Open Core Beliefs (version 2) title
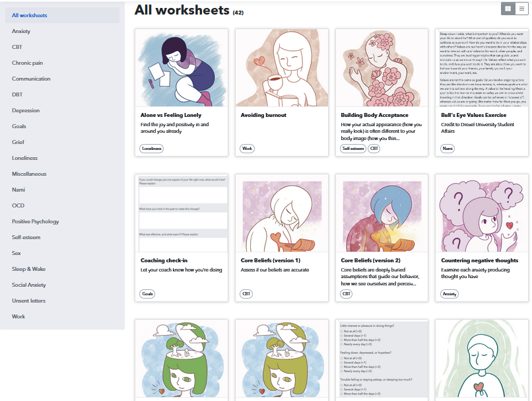This screenshot has width=532, height=401. pos(370,260)
